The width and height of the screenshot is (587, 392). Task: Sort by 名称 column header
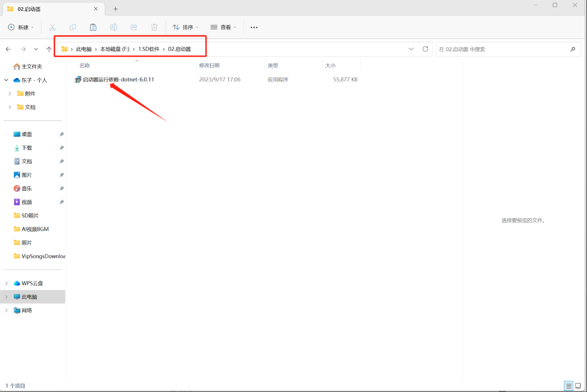click(x=85, y=65)
